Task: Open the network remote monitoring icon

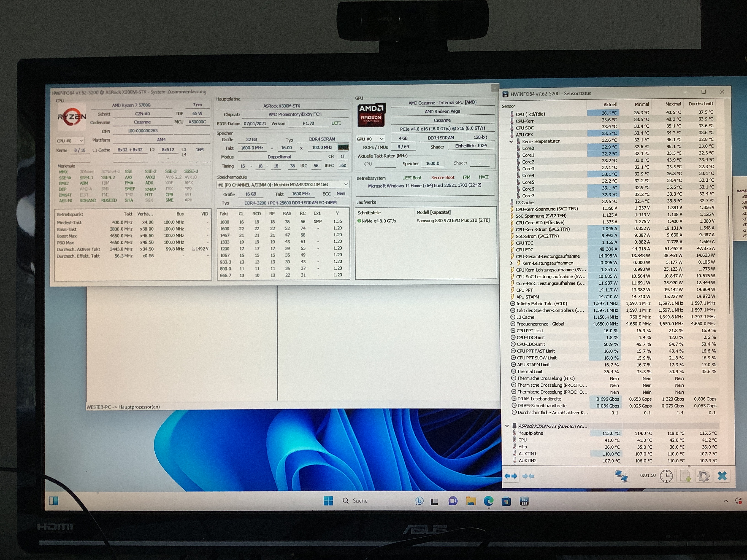Action: (621, 476)
